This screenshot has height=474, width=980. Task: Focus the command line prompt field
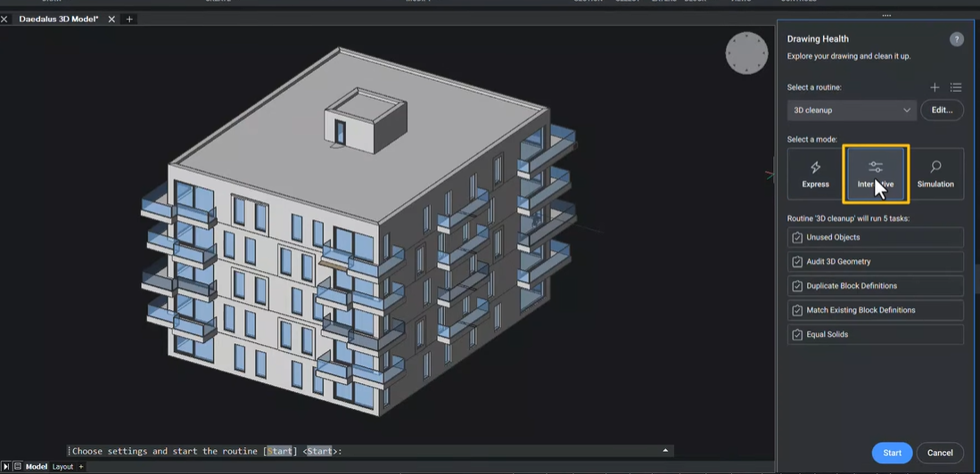[370, 451]
